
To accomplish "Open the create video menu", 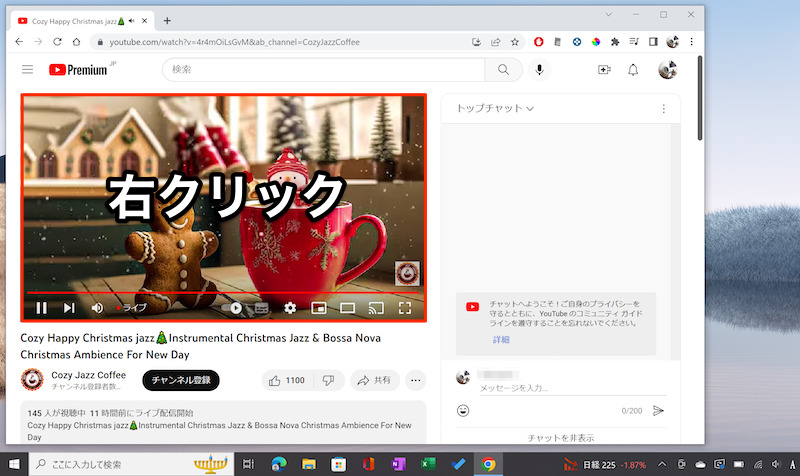I will 603,70.
